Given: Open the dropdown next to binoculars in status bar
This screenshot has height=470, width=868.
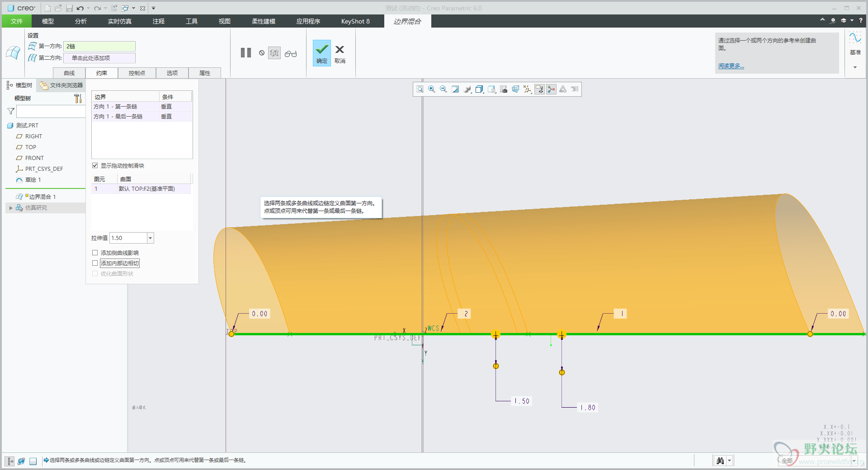Looking at the screenshot, I should click(x=729, y=461).
